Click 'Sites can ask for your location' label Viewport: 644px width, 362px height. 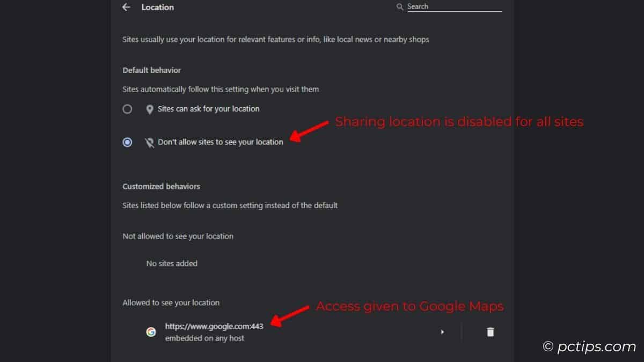tap(208, 109)
